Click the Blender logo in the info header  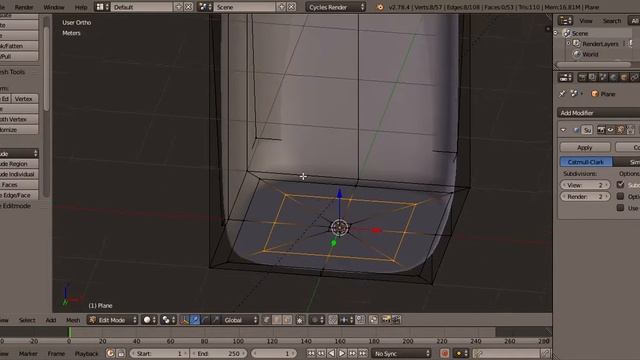click(380, 7)
